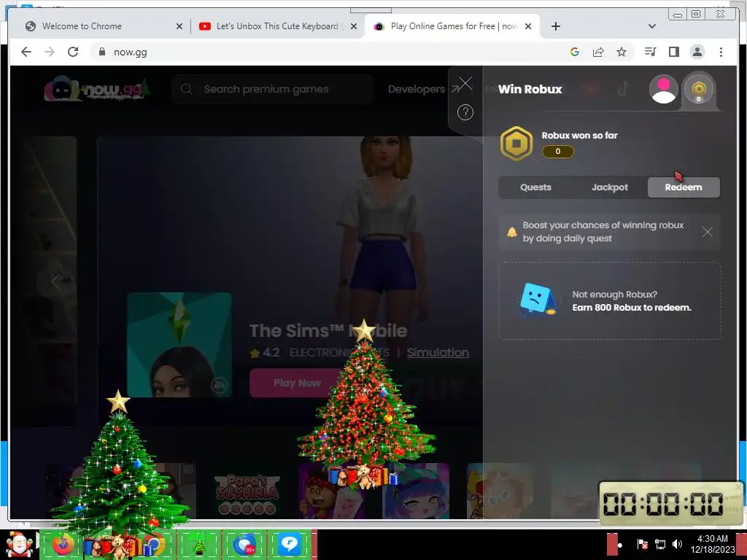Click The Sims Mobile game thumbnail

179,345
